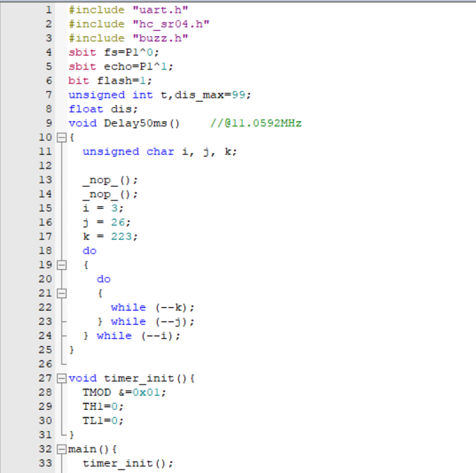Collapse Delay50ms function fold at line 10
The height and width of the screenshot is (473, 476).
point(62,137)
